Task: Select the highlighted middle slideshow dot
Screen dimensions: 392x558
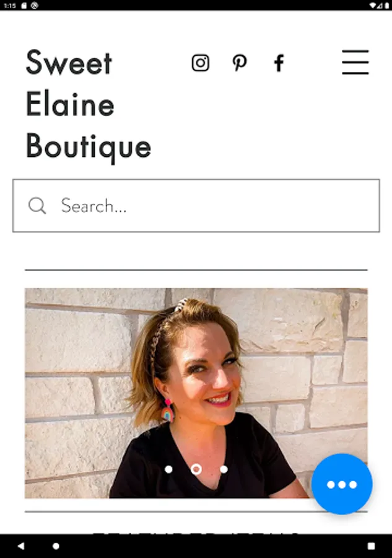Action: 196,469
